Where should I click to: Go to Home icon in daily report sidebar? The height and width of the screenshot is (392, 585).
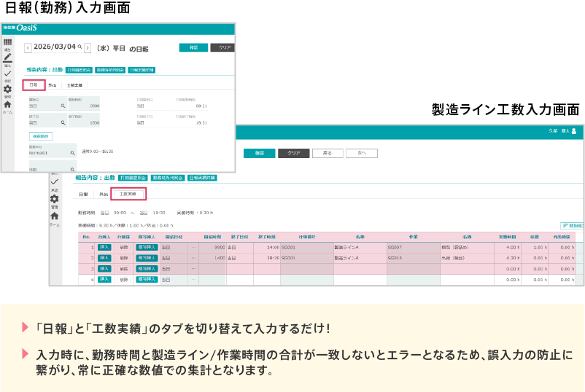tap(7, 104)
